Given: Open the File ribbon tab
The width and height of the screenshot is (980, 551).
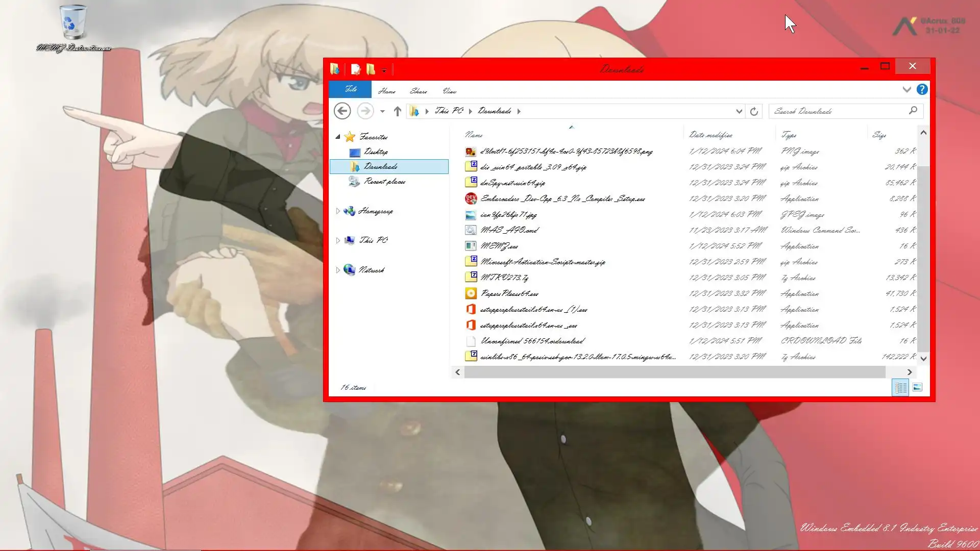Looking at the screenshot, I should click(x=350, y=89).
